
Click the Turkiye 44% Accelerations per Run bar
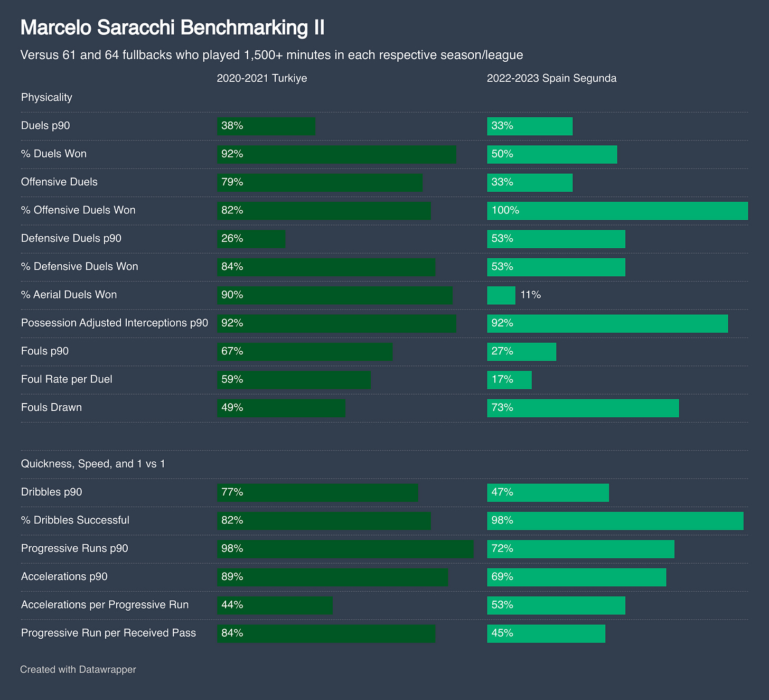coord(275,605)
